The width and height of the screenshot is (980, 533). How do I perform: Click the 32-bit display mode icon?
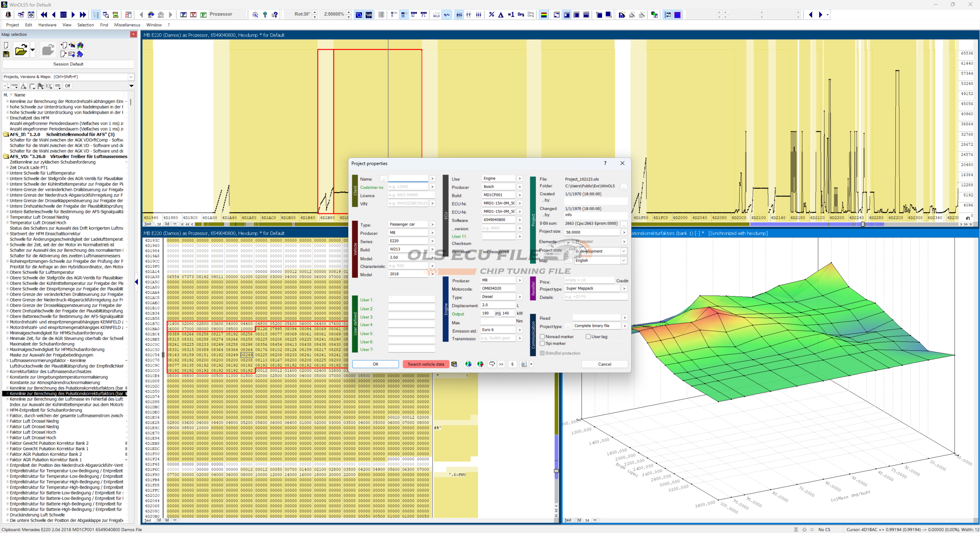[413, 15]
